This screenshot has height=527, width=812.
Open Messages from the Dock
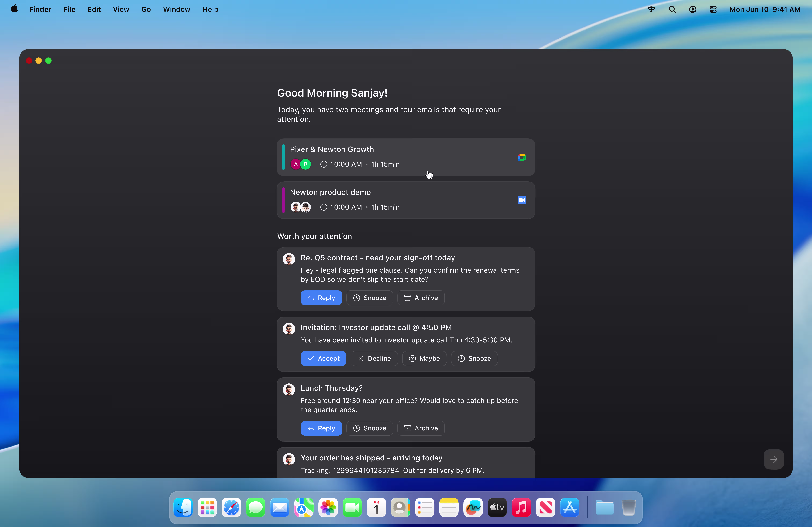255,508
